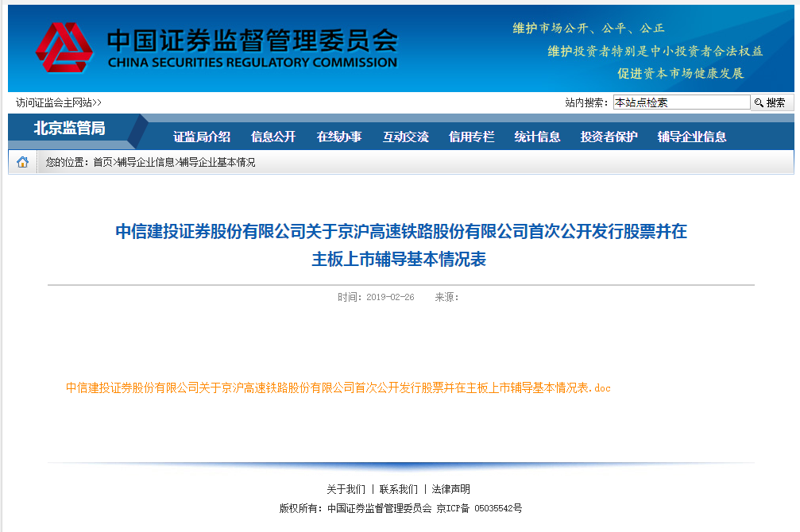
Task: Click the 促进资本市场健康发展 slogan
Action: (x=681, y=74)
